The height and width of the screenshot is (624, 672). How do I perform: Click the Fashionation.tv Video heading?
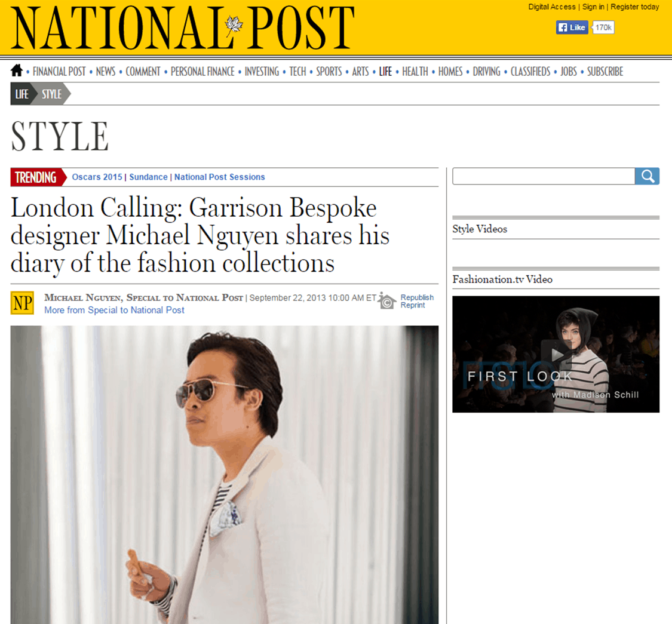(x=502, y=279)
